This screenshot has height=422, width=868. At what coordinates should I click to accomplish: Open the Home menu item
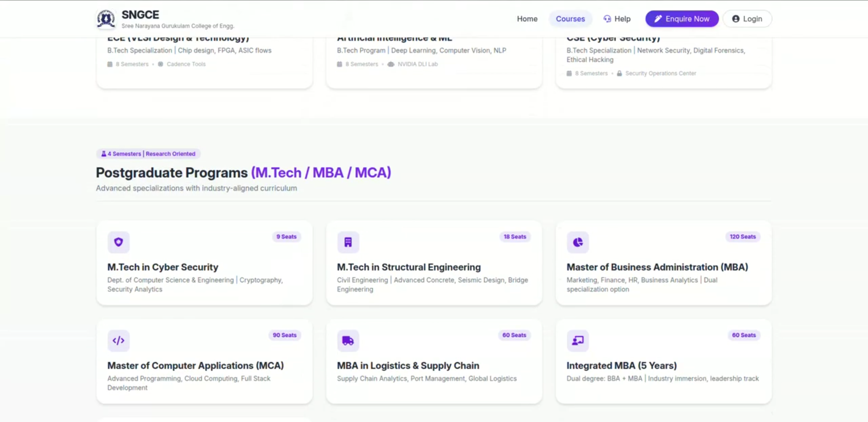pyautogui.click(x=527, y=19)
